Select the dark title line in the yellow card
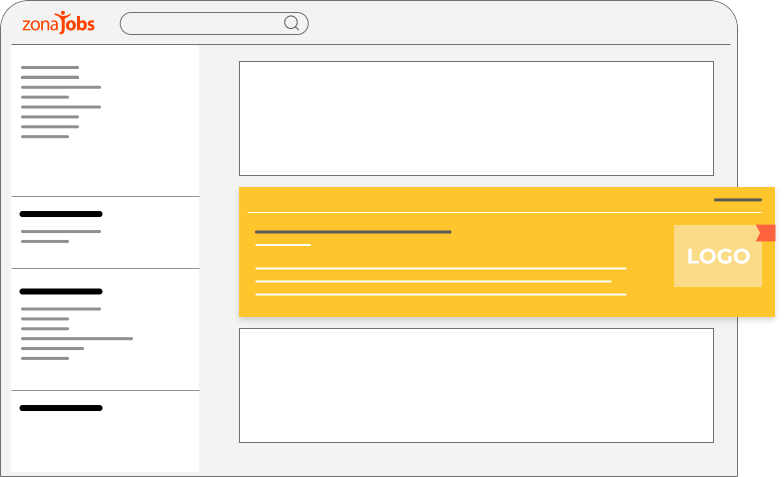This screenshot has width=784, height=477. click(353, 232)
